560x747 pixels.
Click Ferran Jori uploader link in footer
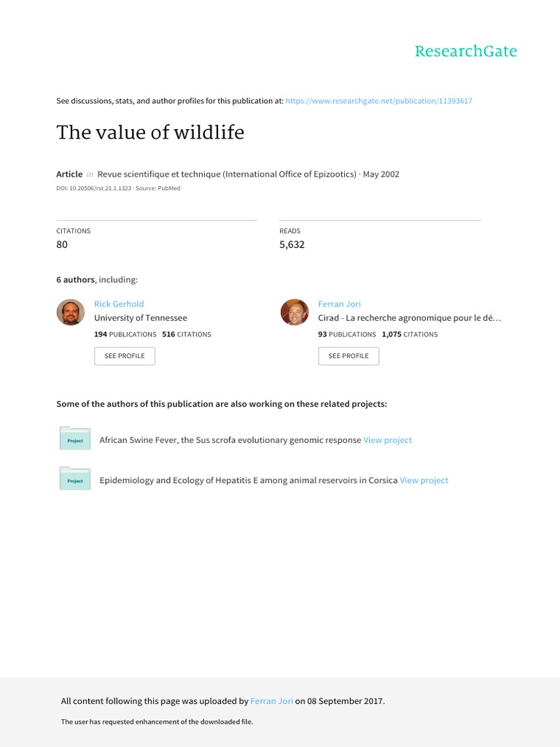click(x=271, y=701)
